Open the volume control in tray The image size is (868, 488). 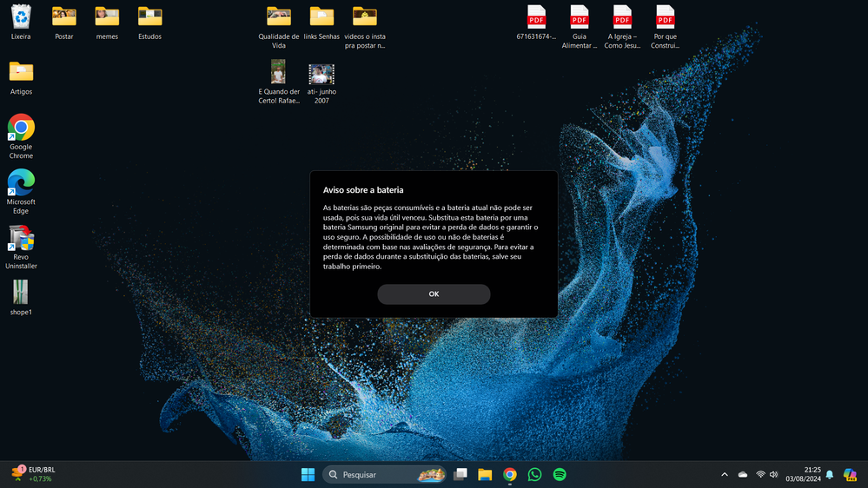coord(774,475)
